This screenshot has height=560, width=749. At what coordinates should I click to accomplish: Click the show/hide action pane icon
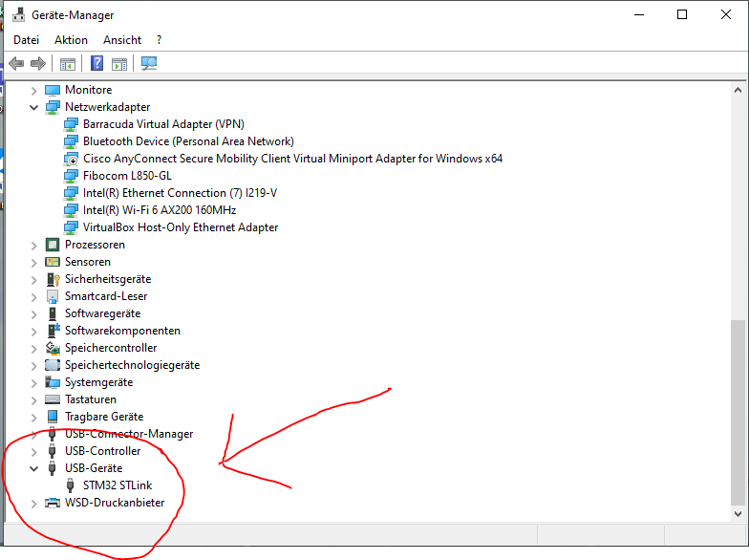tap(119, 64)
